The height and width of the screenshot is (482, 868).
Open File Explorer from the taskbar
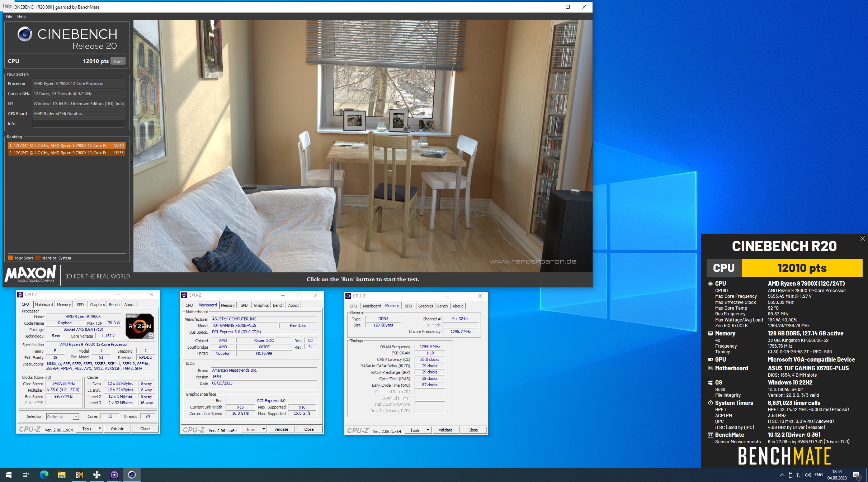[61, 475]
